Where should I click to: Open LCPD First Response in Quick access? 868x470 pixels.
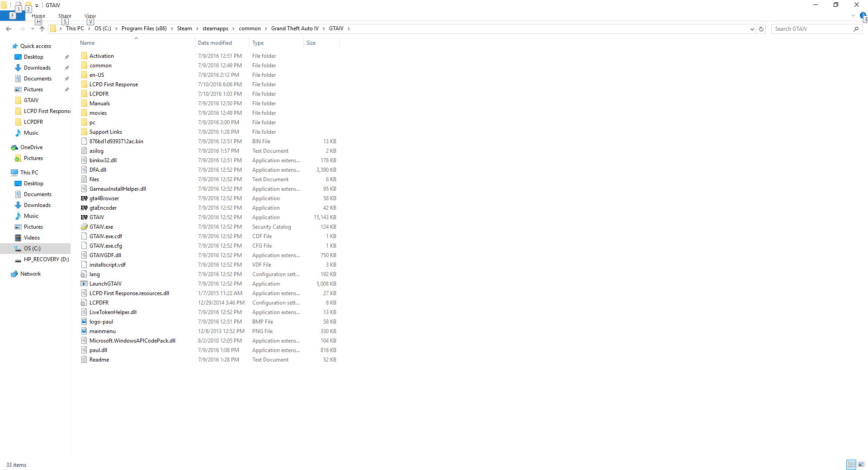coord(47,111)
